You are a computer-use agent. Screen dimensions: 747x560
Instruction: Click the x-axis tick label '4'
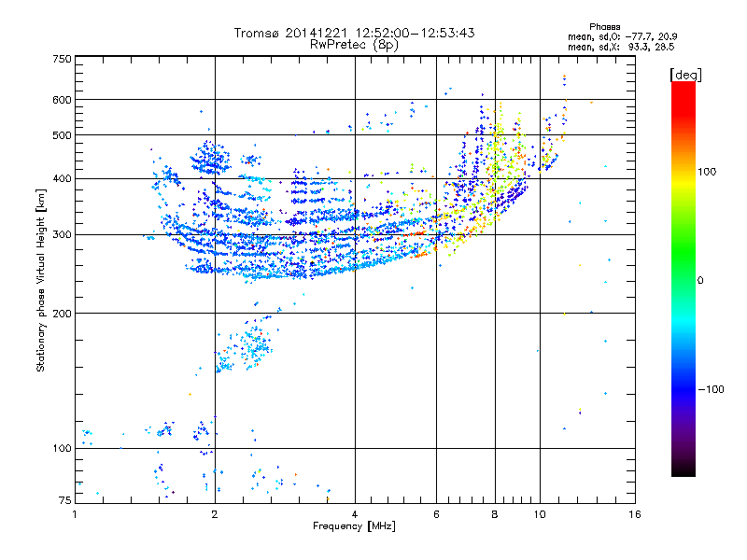pyautogui.click(x=355, y=514)
